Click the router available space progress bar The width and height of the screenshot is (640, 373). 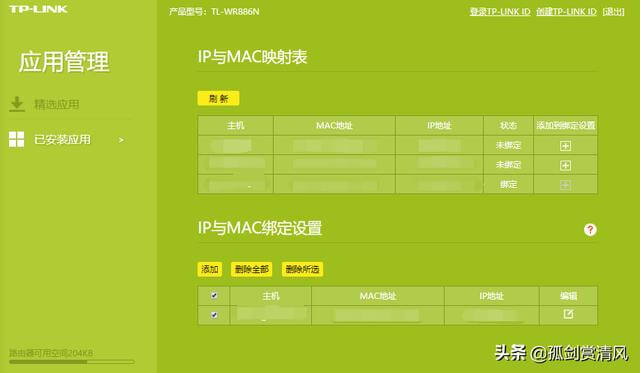pos(72,362)
